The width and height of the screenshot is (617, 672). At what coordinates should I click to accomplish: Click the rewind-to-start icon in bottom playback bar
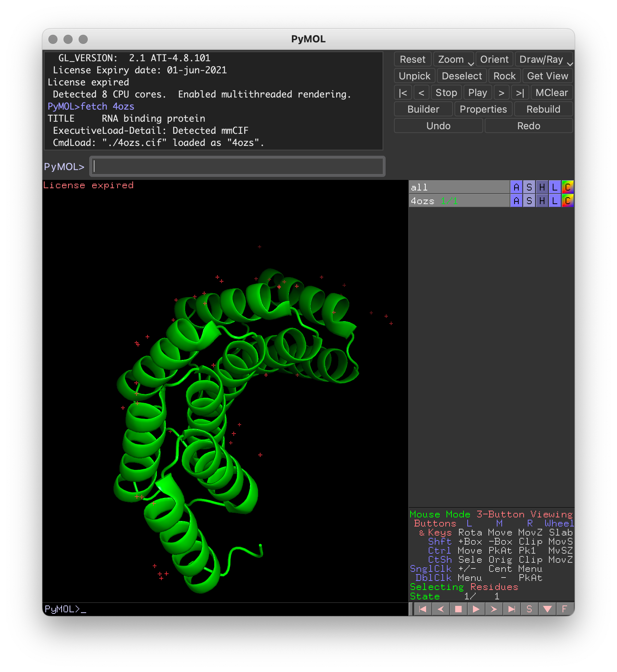coord(423,609)
